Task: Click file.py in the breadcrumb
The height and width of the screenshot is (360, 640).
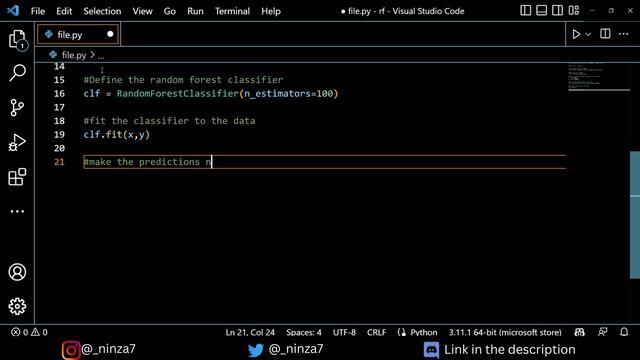Action: 74,55
